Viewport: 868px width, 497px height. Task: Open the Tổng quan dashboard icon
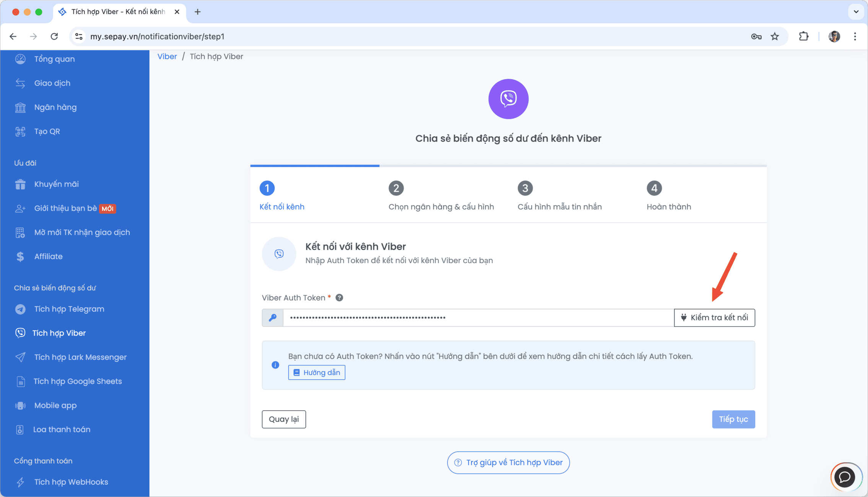point(20,59)
